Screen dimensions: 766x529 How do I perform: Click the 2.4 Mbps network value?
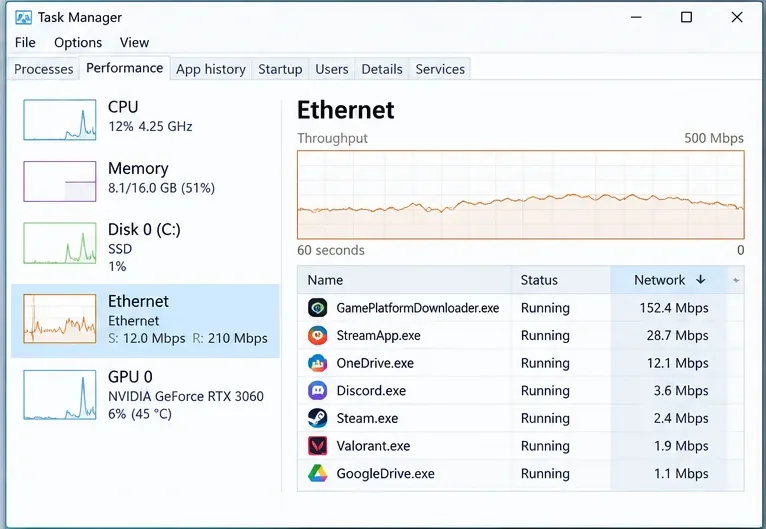pyautogui.click(x=681, y=419)
